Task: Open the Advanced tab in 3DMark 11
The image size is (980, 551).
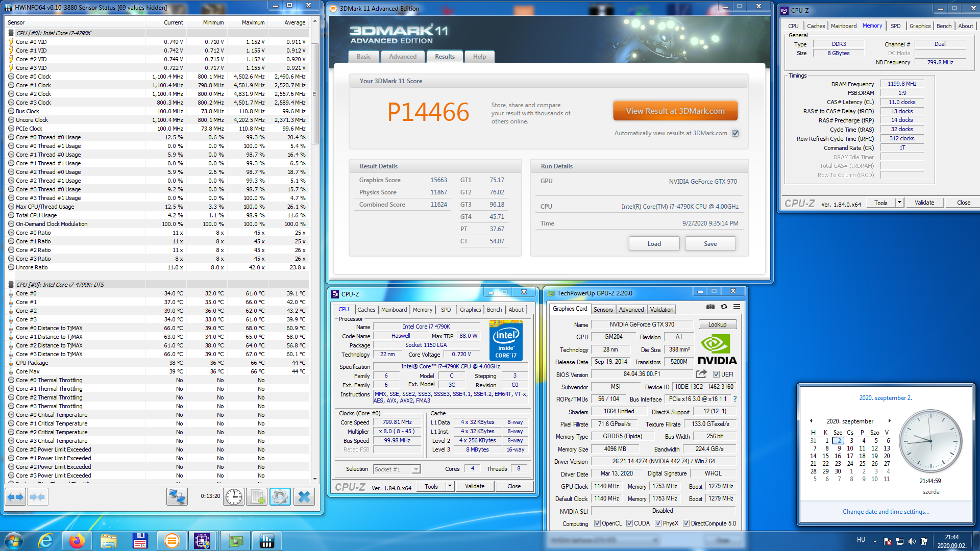Action: [x=403, y=57]
